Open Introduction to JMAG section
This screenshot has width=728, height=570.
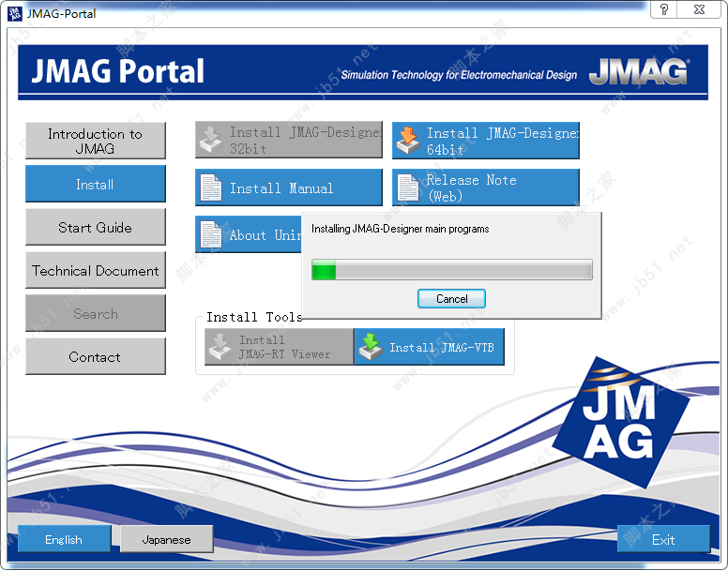click(x=95, y=141)
